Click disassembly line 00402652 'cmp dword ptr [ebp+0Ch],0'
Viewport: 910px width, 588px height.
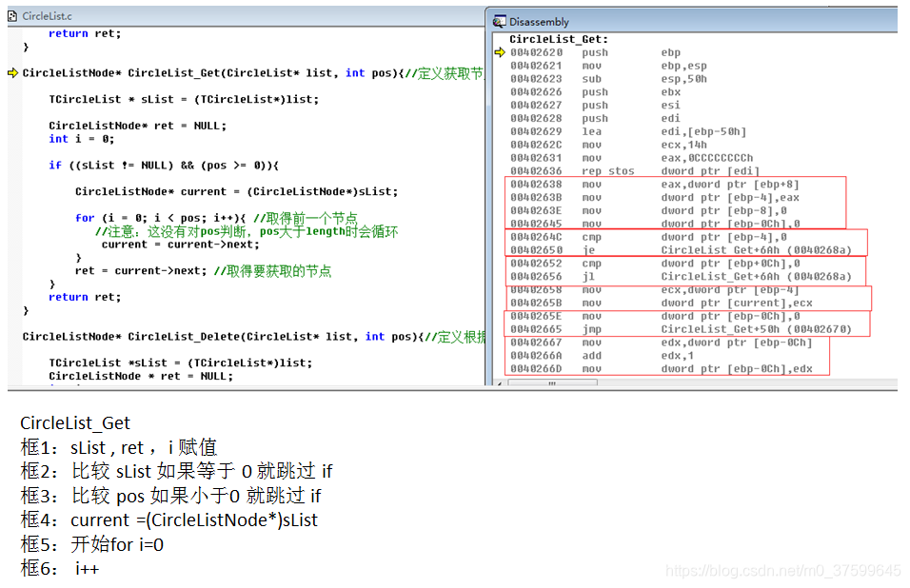pos(655,264)
